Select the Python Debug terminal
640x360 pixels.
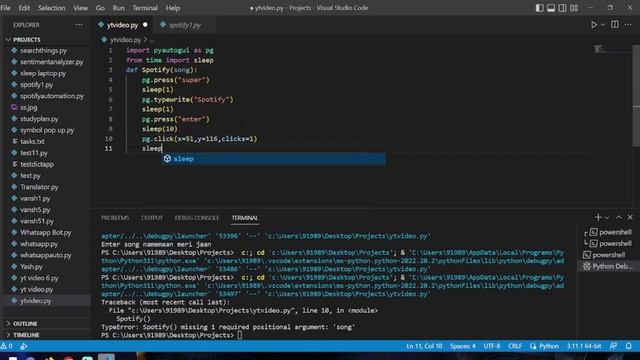click(x=609, y=267)
